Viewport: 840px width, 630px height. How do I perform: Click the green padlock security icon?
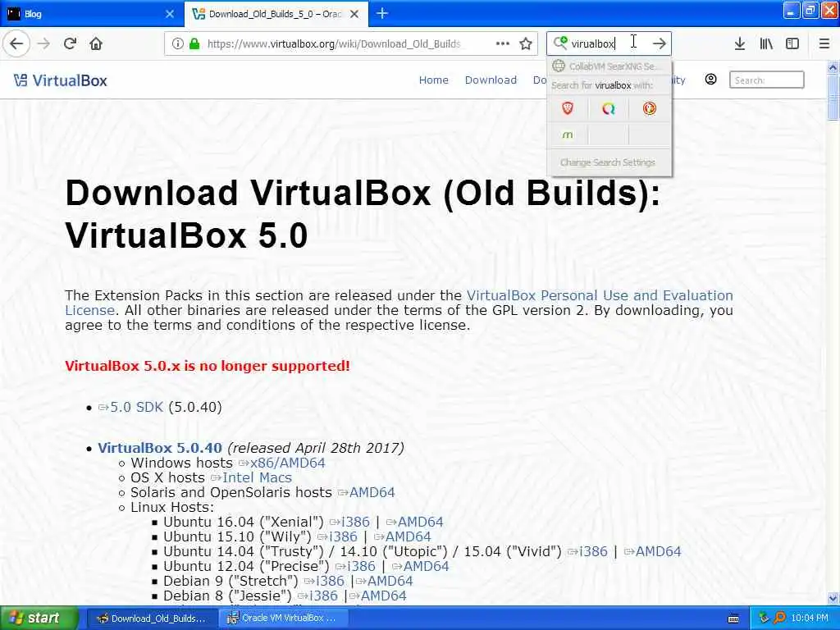coord(194,43)
